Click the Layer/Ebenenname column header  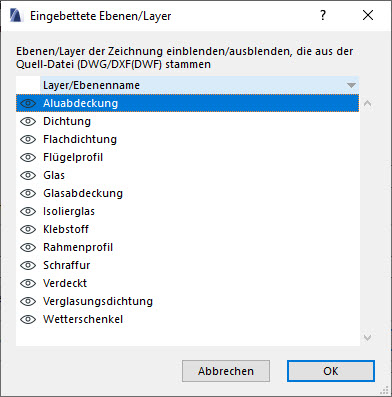(200, 85)
